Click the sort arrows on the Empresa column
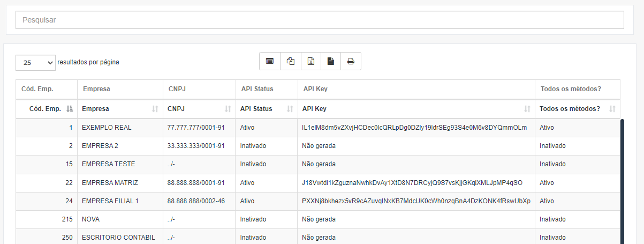 (155, 109)
